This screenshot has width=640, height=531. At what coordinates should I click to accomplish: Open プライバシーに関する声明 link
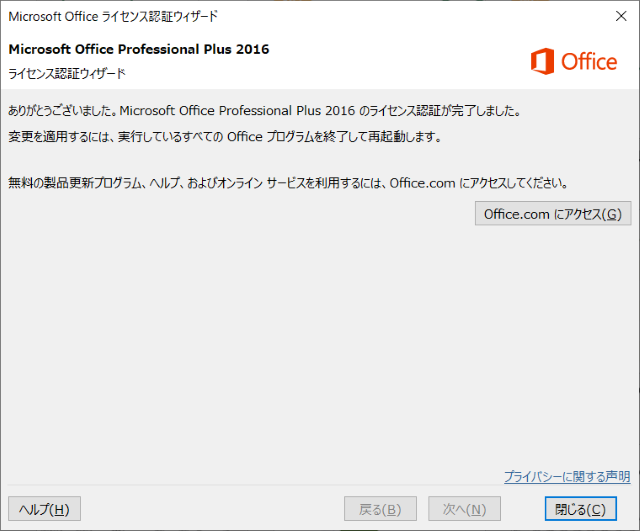point(567,476)
